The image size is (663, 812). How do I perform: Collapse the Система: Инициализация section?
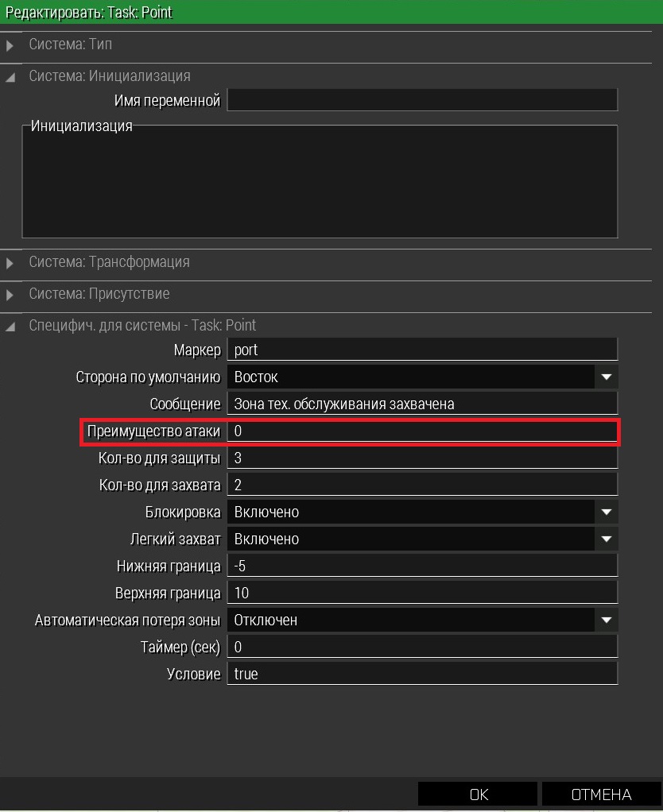coord(10,77)
